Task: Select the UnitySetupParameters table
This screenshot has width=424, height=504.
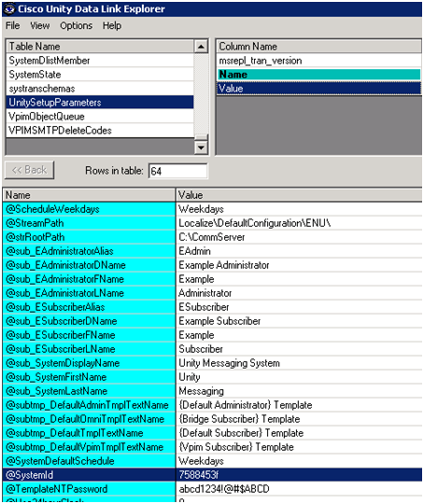Action: coord(100,103)
